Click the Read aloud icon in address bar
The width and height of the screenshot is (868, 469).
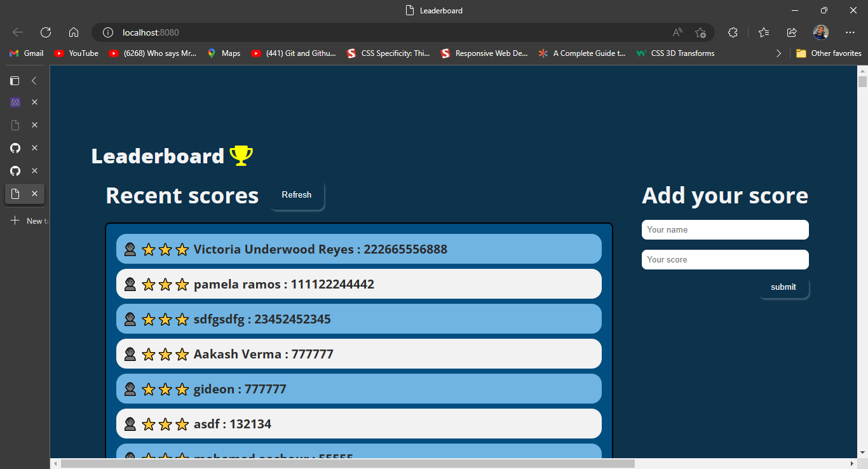click(677, 32)
